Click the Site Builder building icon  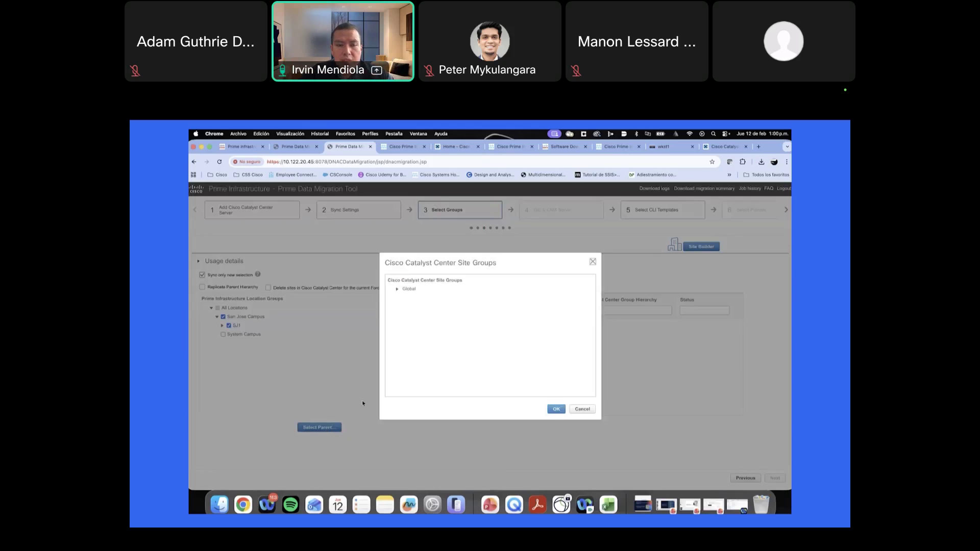[x=674, y=244]
